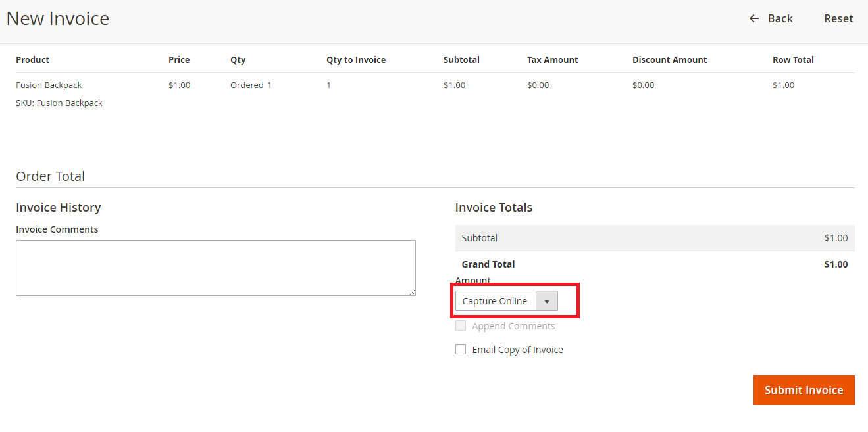This screenshot has width=868, height=432.
Task: Click the SKU Fusion Backpack text
Action: [59, 103]
